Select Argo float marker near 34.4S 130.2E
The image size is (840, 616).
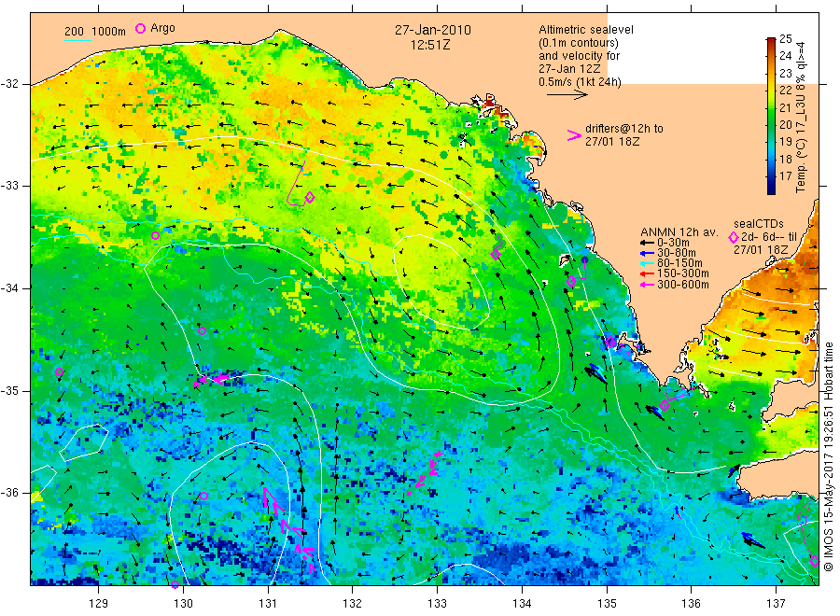point(202,330)
